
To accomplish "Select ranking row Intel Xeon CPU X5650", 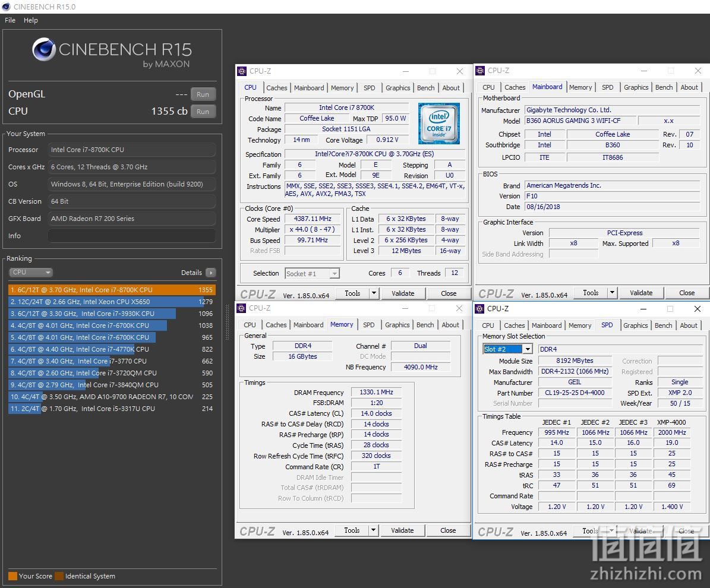I will click(111, 302).
